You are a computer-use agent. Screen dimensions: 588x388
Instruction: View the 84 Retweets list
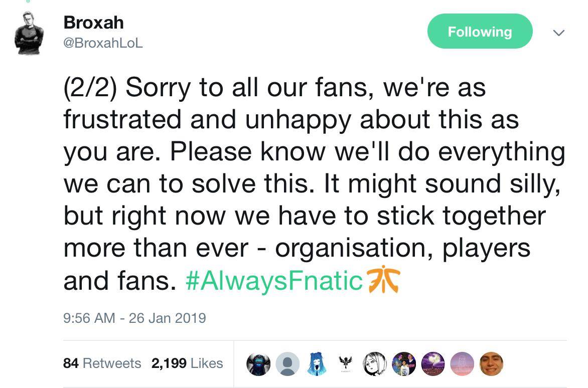click(102, 363)
